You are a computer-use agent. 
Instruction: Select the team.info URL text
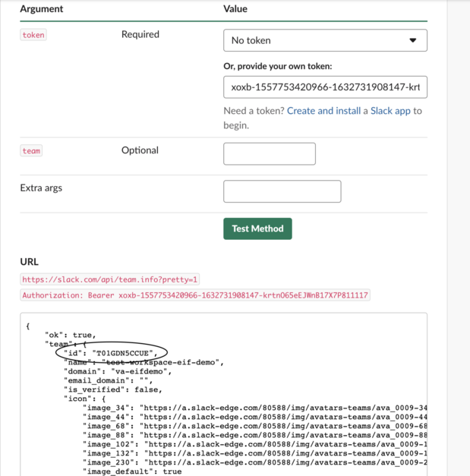[x=109, y=279]
